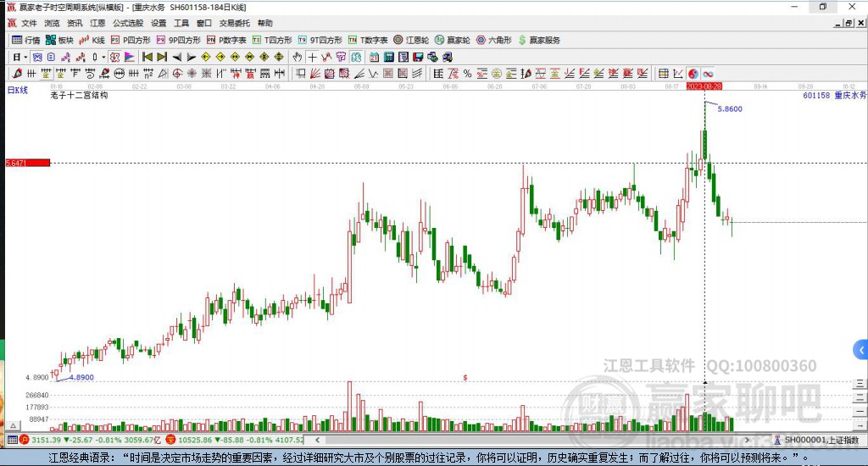Toggle the yin-yang taiji icon
Screen dimensions: 868x466
693,73
